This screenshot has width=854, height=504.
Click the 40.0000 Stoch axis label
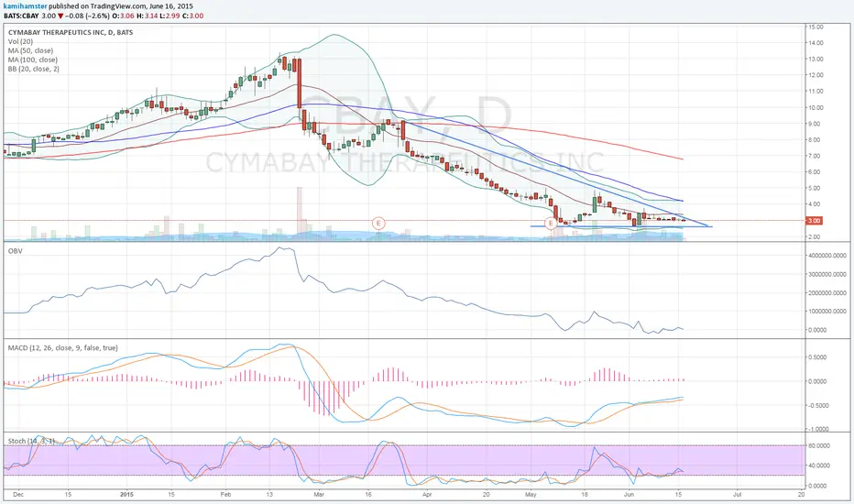pyautogui.click(x=818, y=466)
